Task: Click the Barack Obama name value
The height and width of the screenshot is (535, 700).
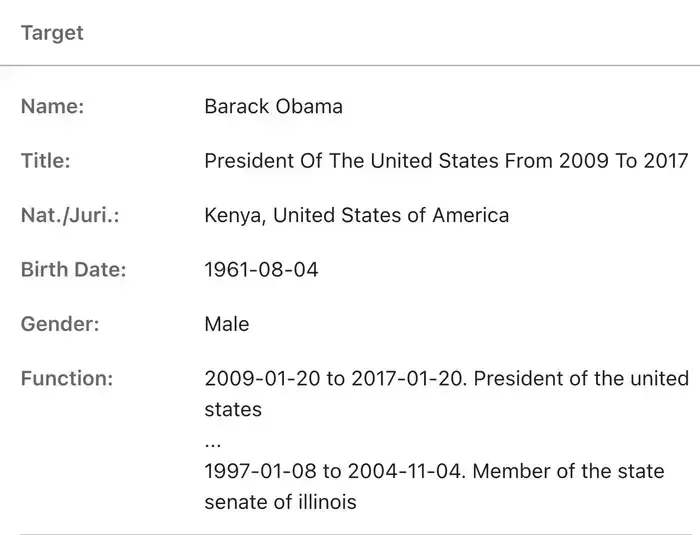Action: pyautogui.click(x=273, y=106)
